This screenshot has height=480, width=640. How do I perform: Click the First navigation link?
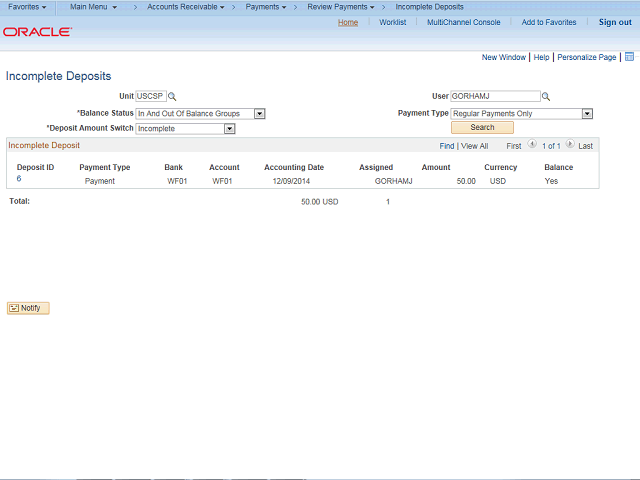[513, 146]
